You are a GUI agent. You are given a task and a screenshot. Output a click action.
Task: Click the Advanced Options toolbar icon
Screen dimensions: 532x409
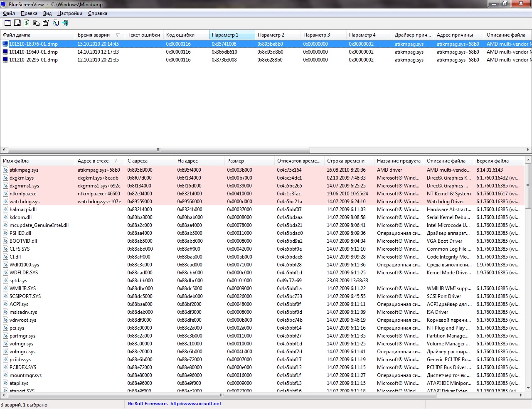[x=8, y=23]
